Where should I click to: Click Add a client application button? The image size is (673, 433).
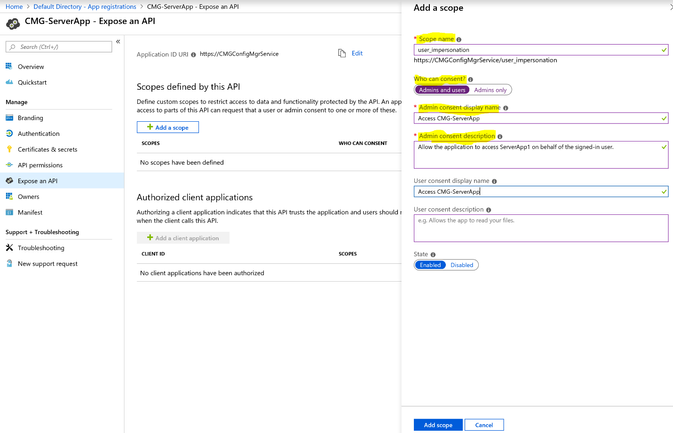pyautogui.click(x=183, y=238)
